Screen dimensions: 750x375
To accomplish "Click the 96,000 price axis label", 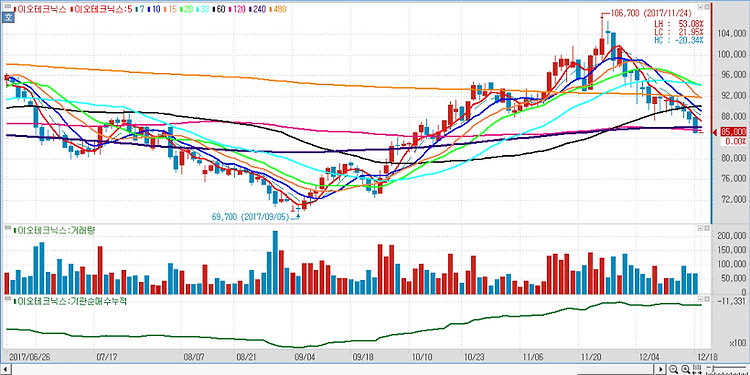I will 734,75.
